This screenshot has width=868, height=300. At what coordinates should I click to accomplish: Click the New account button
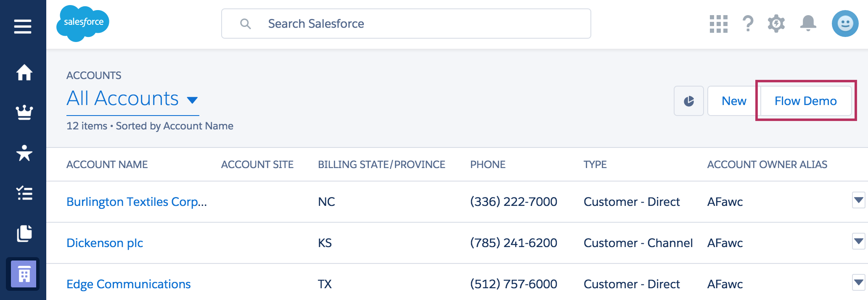tap(733, 101)
